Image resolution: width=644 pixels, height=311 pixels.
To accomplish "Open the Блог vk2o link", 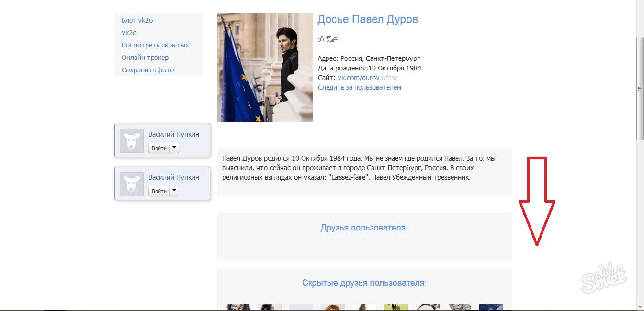I will [137, 20].
